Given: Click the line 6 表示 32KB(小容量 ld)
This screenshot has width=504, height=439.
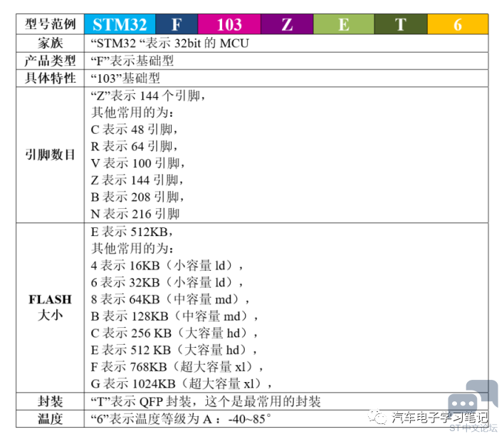Looking at the screenshot, I should (167, 283).
